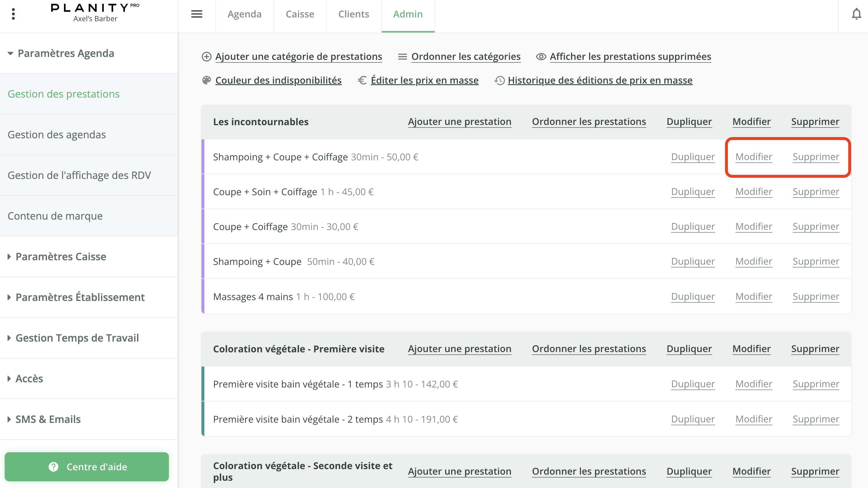Viewport: 868px width, 488px height.
Task: Expand the Paramètres Caisse section
Action: pyautogui.click(x=61, y=256)
